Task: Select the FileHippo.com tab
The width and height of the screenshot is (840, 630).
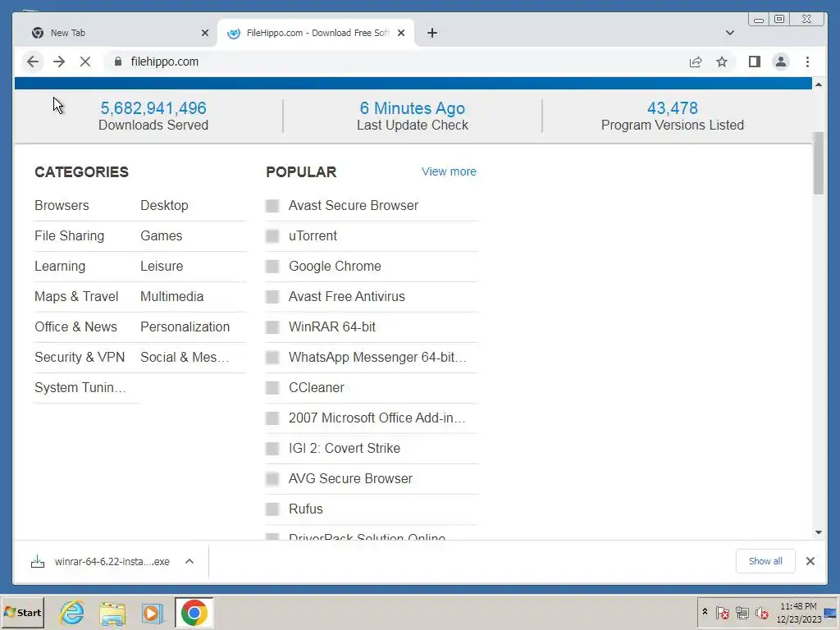Action: click(316, 33)
